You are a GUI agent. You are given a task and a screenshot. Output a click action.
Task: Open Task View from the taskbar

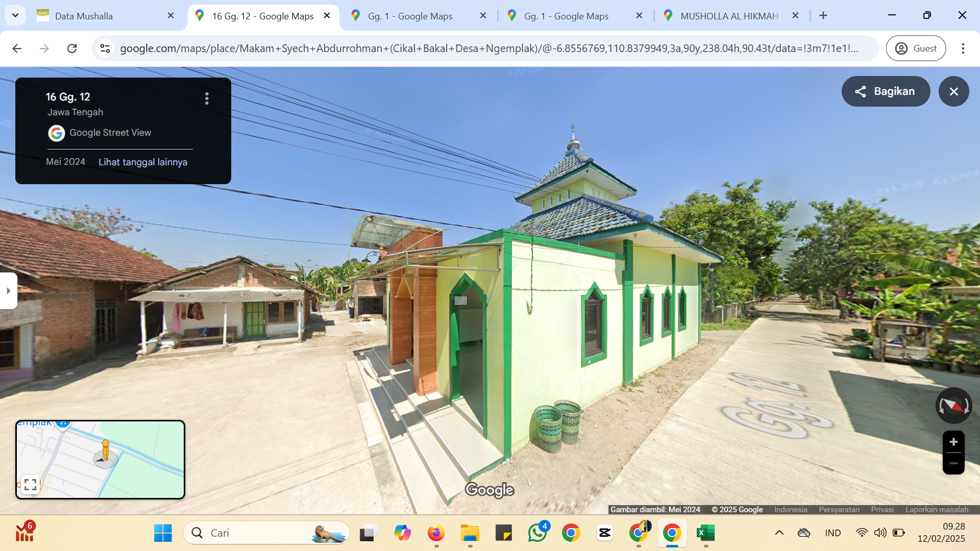click(x=369, y=533)
